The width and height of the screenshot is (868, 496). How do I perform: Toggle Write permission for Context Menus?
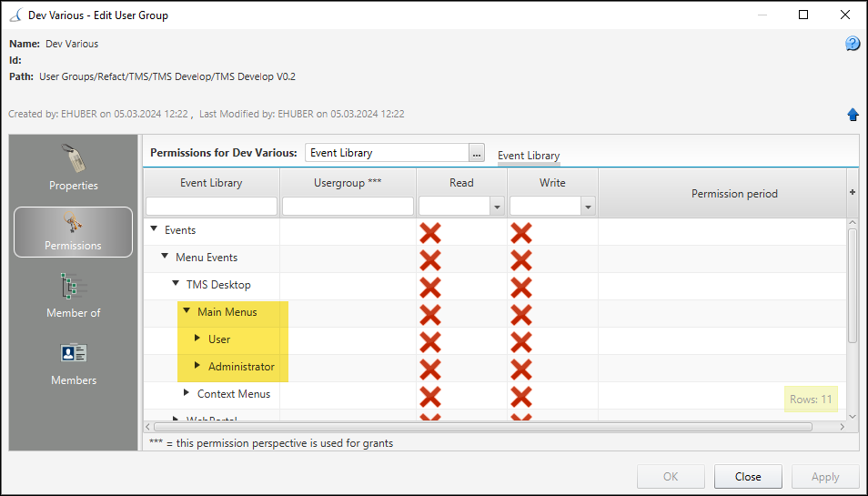[521, 397]
